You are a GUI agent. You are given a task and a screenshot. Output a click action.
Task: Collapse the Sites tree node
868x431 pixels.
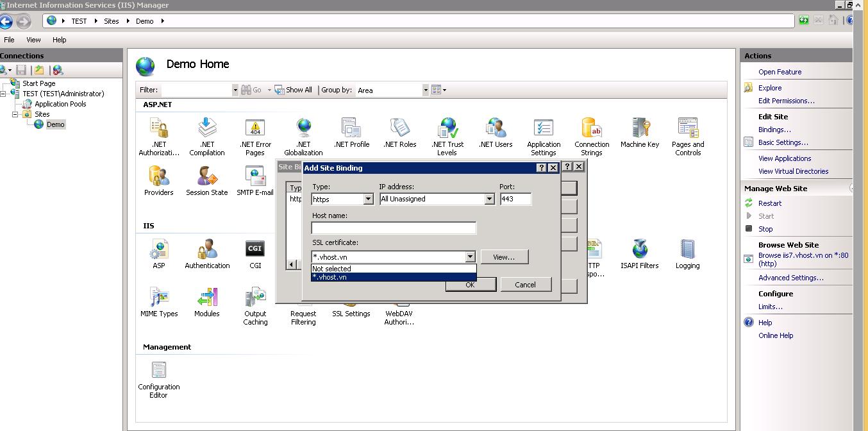(x=15, y=114)
